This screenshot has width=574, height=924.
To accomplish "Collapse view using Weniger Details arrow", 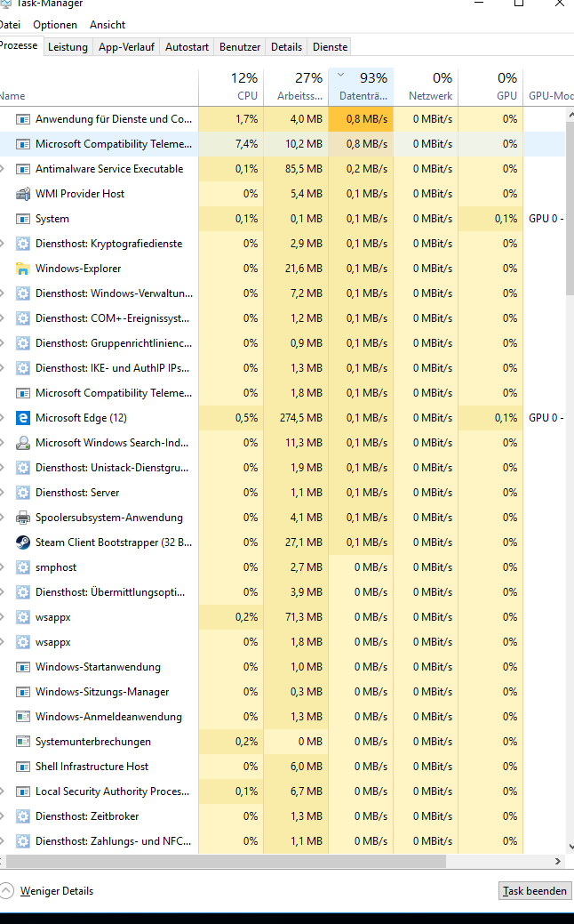I will click(6, 890).
